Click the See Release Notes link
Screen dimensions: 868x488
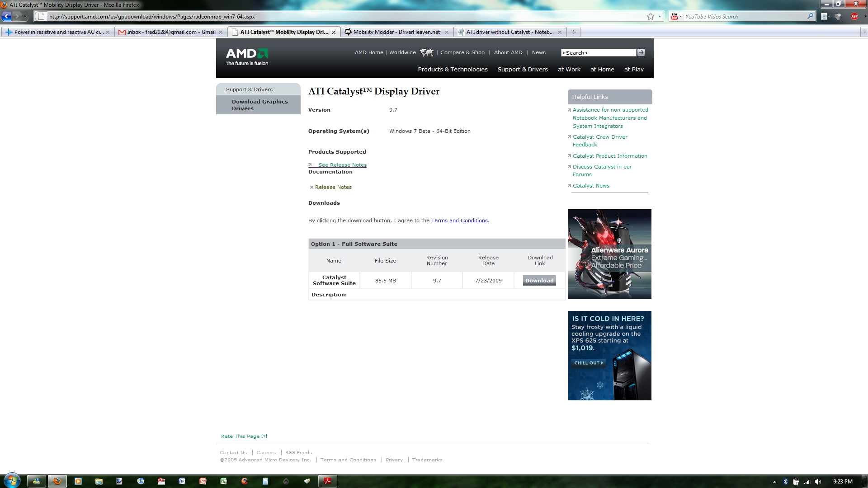click(342, 165)
